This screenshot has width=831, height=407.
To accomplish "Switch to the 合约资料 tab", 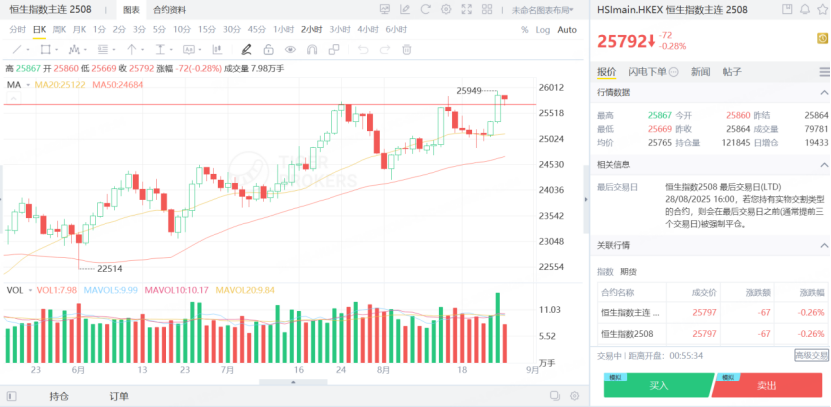I will click(x=170, y=10).
